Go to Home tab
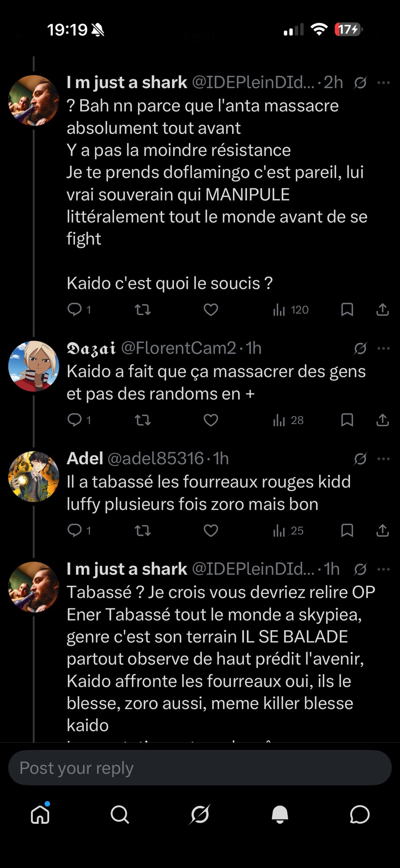This screenshot has height=868, width=400. point(40,814)
